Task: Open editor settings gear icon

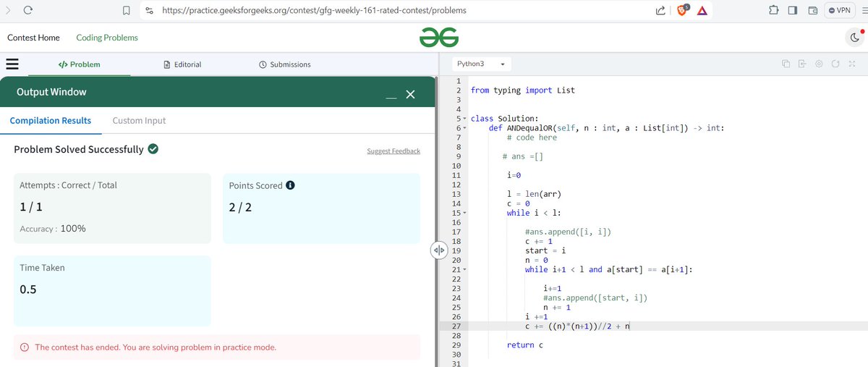Action: point(819,64)
